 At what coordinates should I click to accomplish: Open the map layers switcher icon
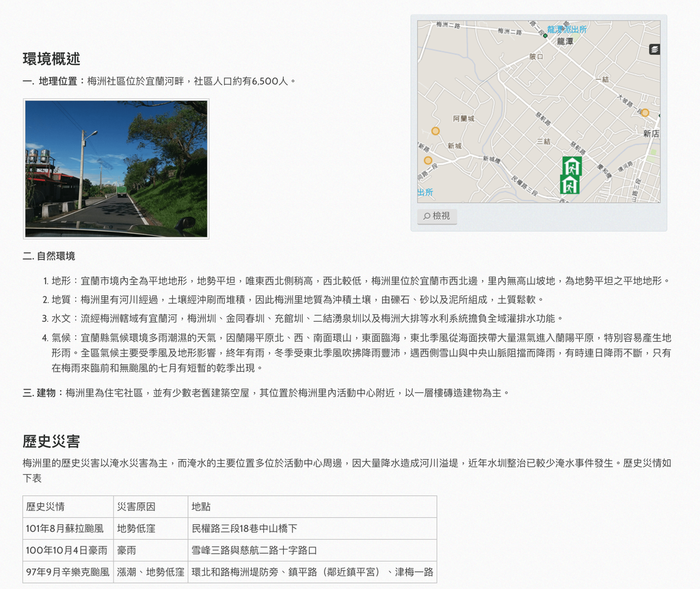click(x=654, y=49)
